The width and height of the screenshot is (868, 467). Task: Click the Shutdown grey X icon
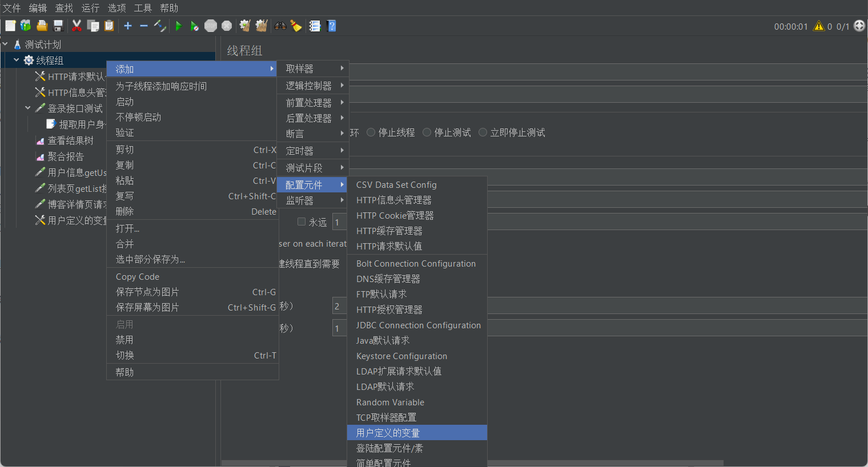coord(227,26)
